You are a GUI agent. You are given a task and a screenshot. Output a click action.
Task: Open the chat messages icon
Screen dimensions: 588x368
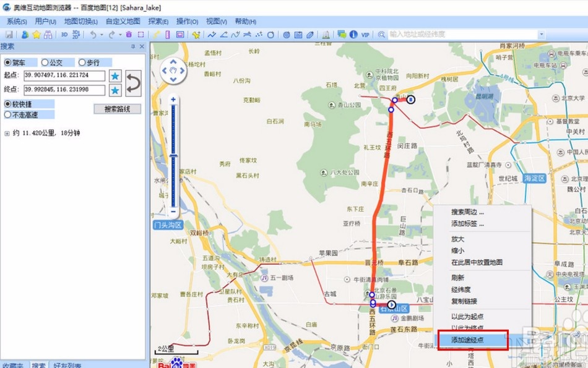tap(342, 35)
